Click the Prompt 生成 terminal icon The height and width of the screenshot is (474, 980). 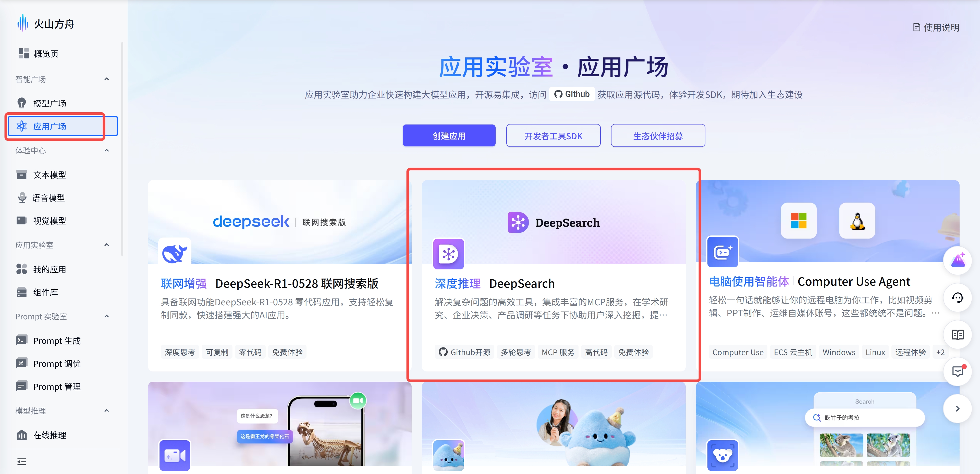[x=22, y=340]
